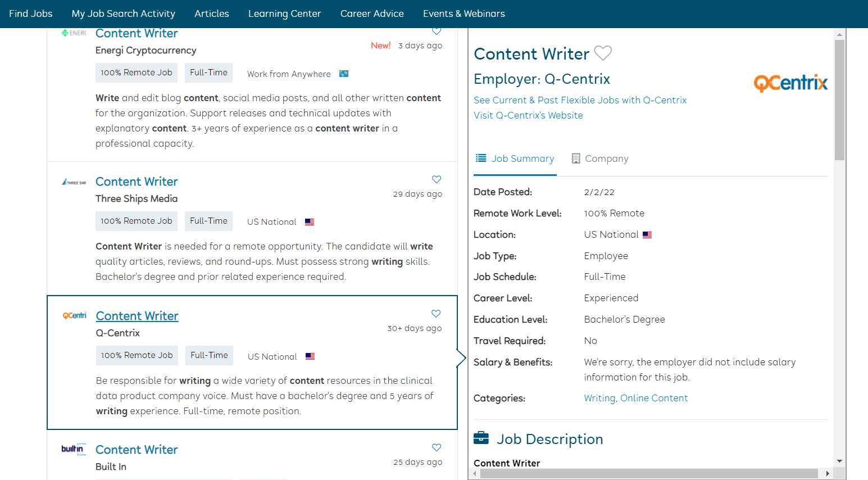Click the Built In company logo

tap(74, 449)
